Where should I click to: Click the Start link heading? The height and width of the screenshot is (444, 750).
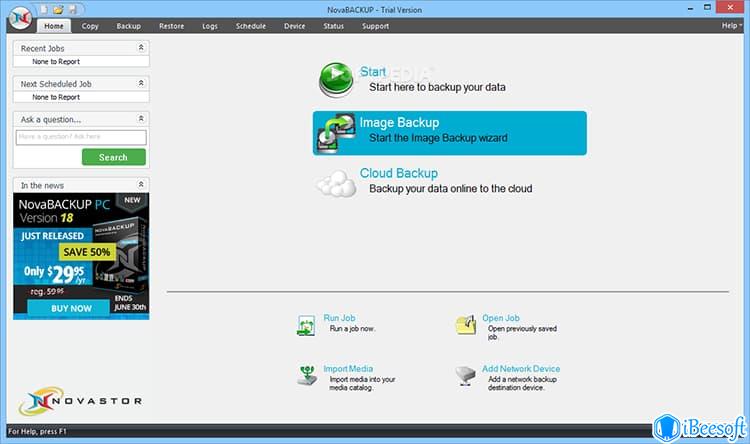(373, 72)
